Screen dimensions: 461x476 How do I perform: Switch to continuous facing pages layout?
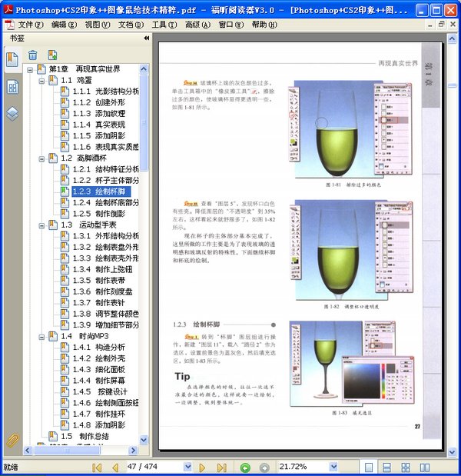pos(406,468)
